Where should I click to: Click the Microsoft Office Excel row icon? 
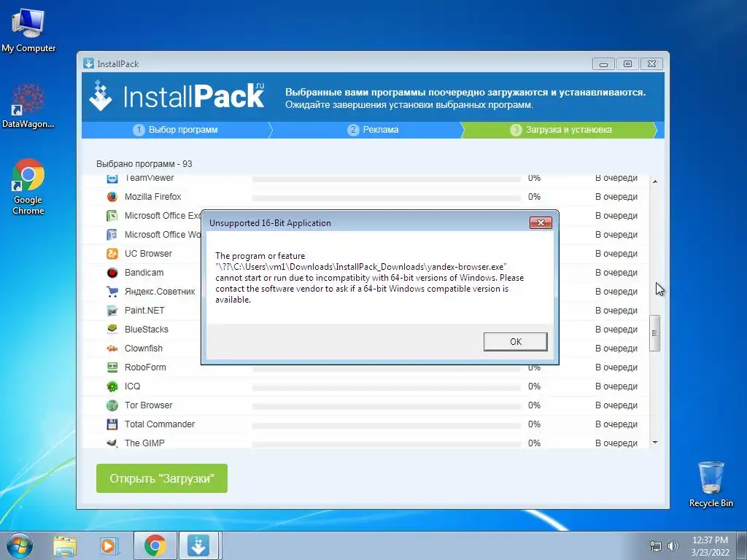tap(112, 216)
